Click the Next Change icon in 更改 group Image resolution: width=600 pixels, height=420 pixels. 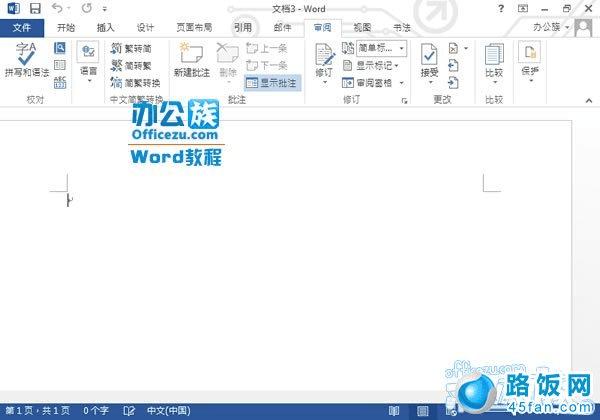453,82
